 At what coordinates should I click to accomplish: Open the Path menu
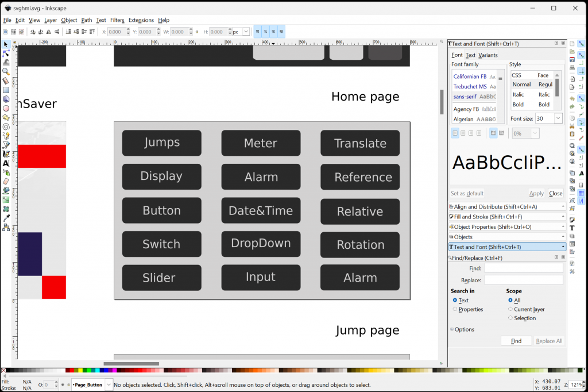[86, 20]
